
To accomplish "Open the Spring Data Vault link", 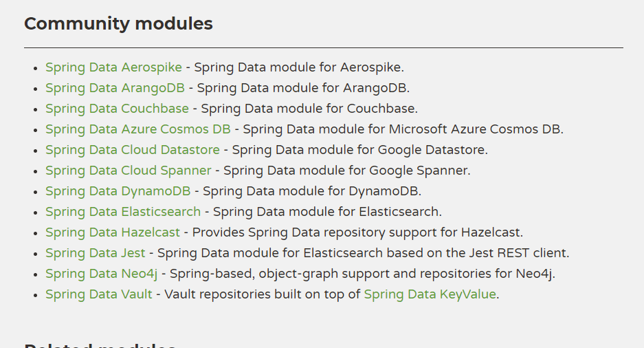I will [98, 294].
